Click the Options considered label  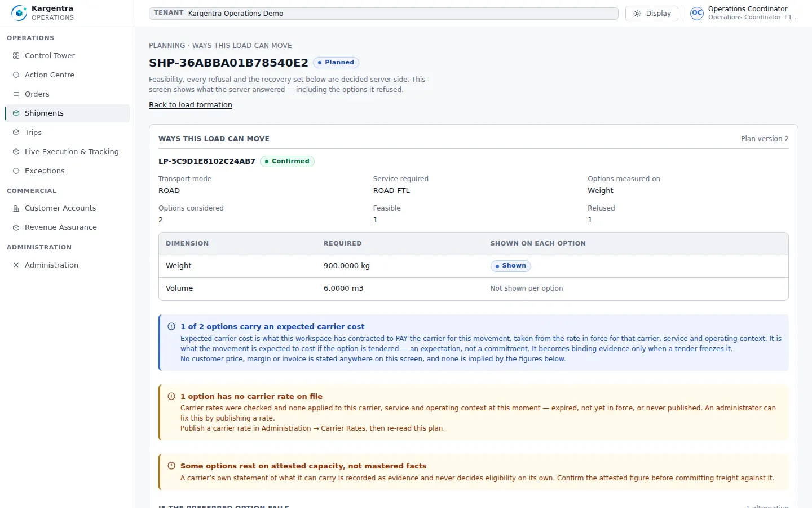pos(191,208)
